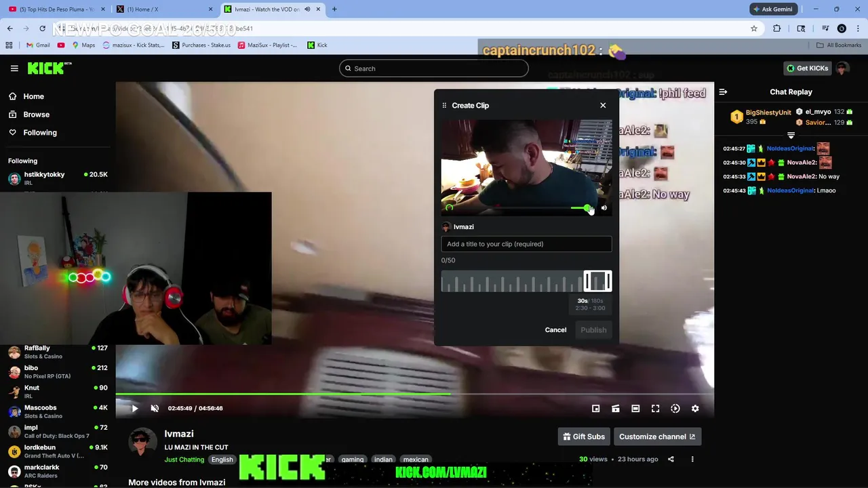Screen dimensions: 868x488
Task: Open the YouTube bookmark icon
Action: (x=61, y=45)
